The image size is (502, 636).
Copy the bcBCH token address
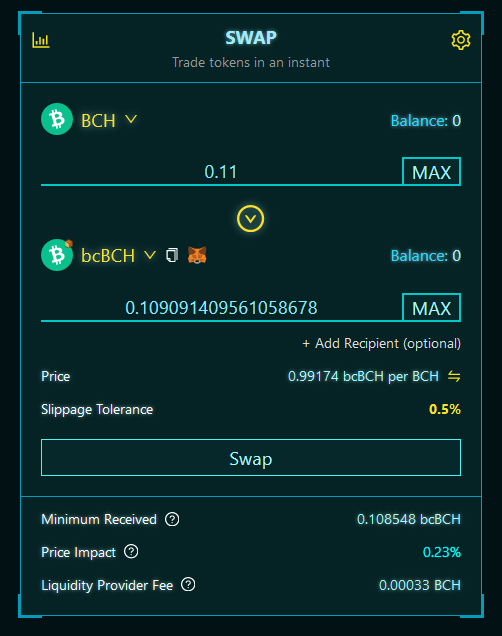coord(172,255)
